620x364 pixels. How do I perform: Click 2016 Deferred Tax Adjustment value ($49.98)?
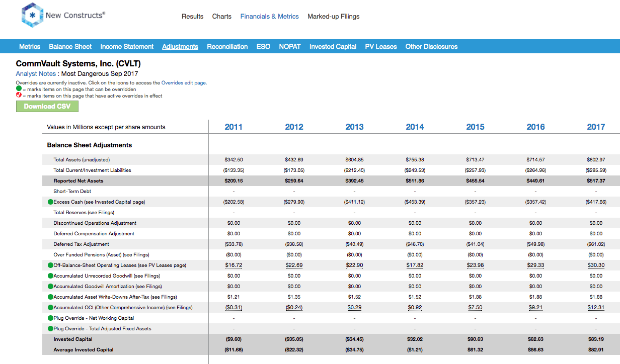point(536,244)
